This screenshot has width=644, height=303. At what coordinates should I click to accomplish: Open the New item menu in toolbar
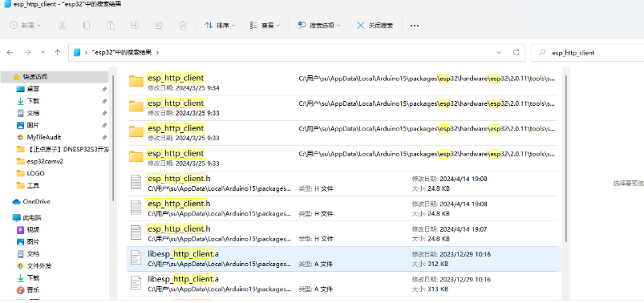point(25,26)
